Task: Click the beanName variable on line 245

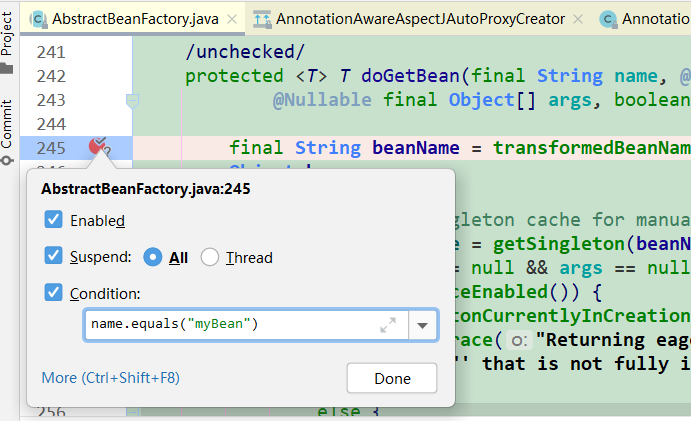Action: [416, 148]
